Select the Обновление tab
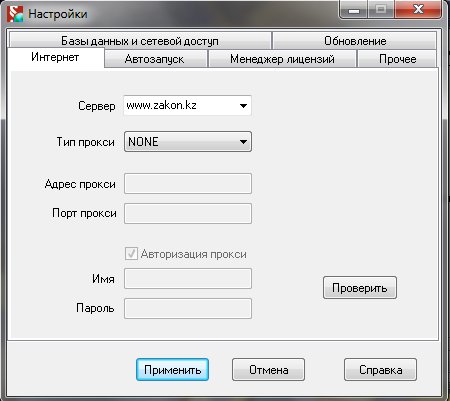The image size is (450, 401). coord(355,41)
